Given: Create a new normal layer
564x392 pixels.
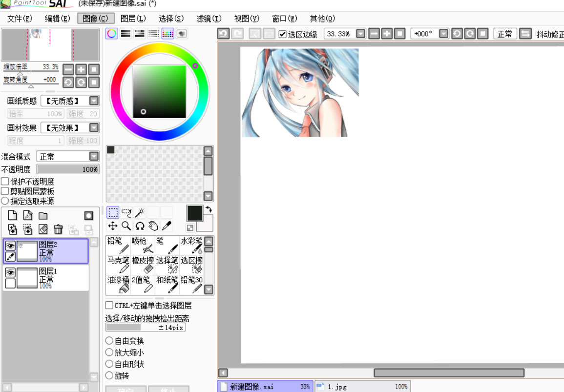Looking at the screenshot, I should click(x=13, y=215).
